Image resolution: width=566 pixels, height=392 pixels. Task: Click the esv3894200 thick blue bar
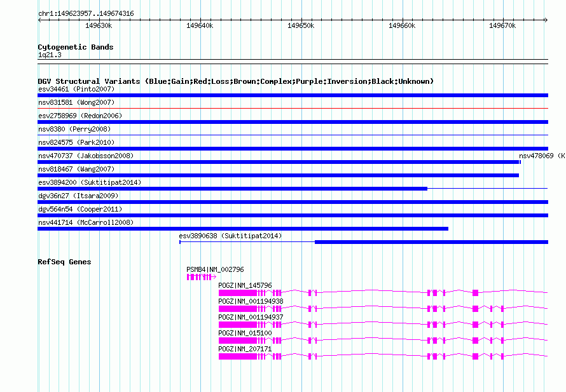click(233, 189)
